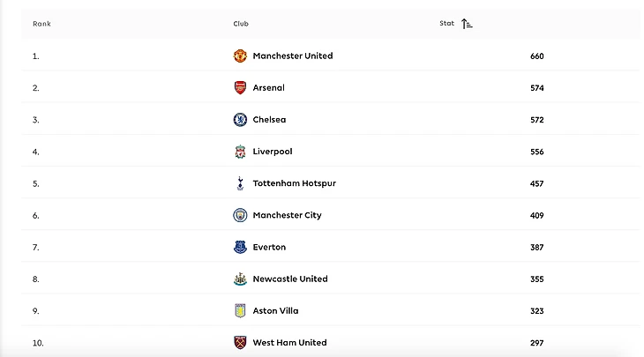Click the Newcastle United crest
This screenshot has width=644, height=357.
click(x=240, y=279)
